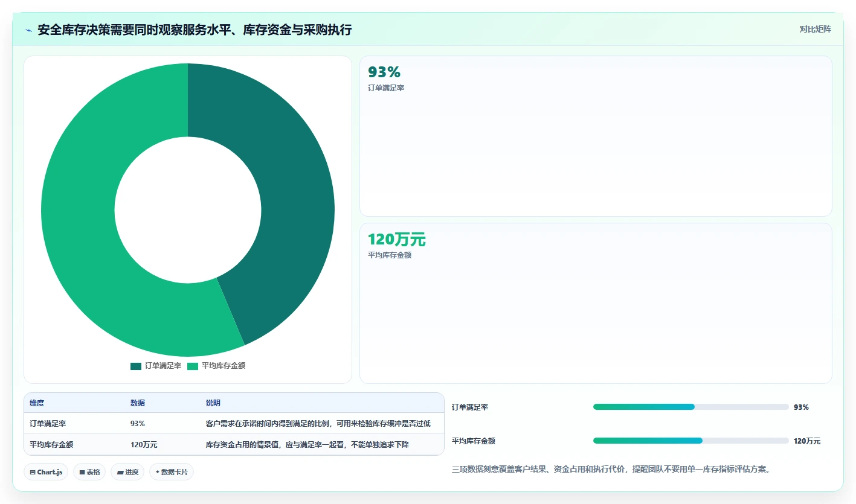Image resolution: width=856 pixels, height=504 pixels.
Task: Click the 数据卡片 tag chip
Action: (x=172, y=472)
